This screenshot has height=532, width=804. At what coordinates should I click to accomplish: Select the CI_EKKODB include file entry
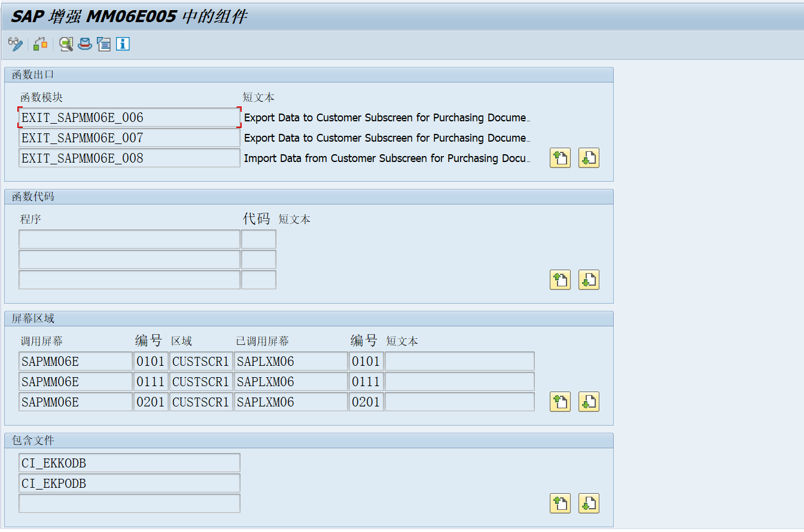(x=129, y=463)
